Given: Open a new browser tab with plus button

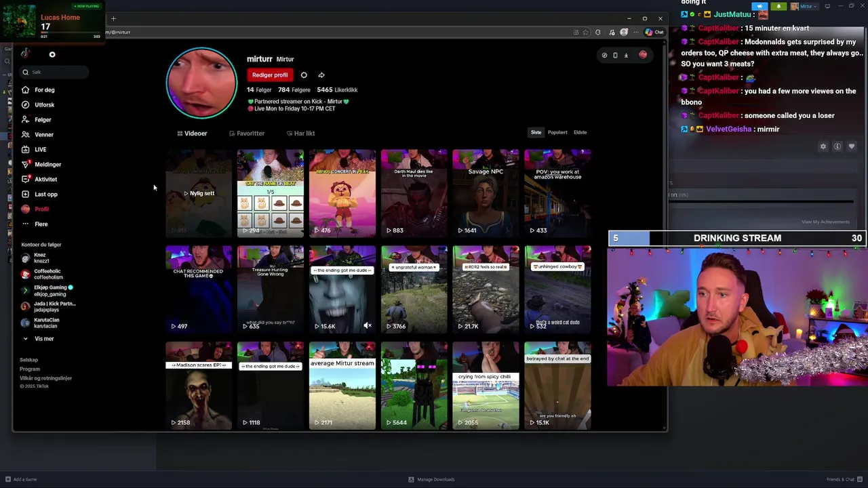Looking at the screenshot, I should 113,18.
